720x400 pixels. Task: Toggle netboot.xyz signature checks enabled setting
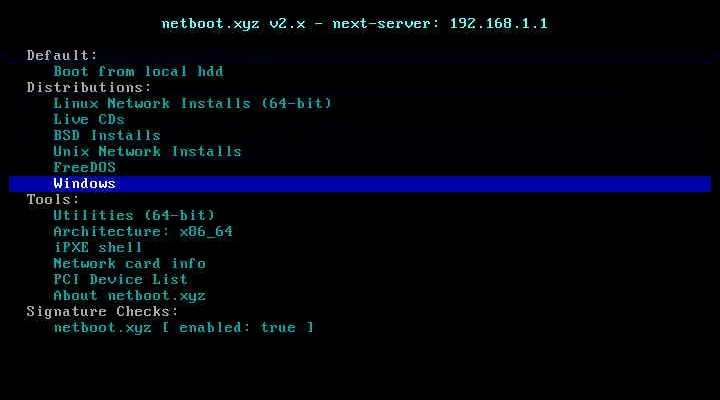(x=183, y=328)
